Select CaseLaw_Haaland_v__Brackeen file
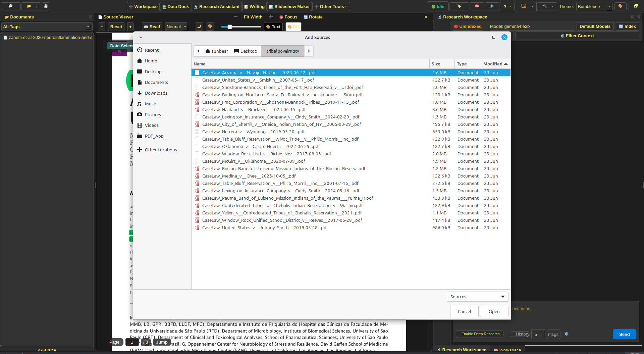The width and height of the screenshot is (644, 354). [x=351, y=109]
